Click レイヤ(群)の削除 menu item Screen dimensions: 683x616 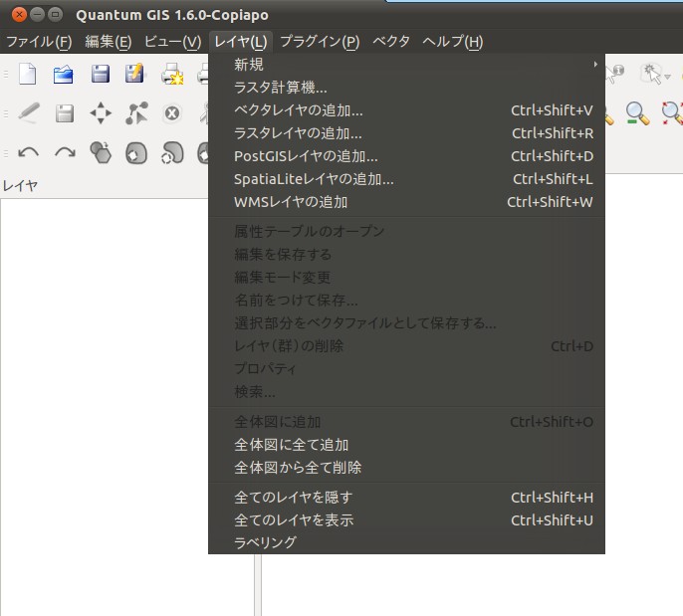(x=406, y=346)
